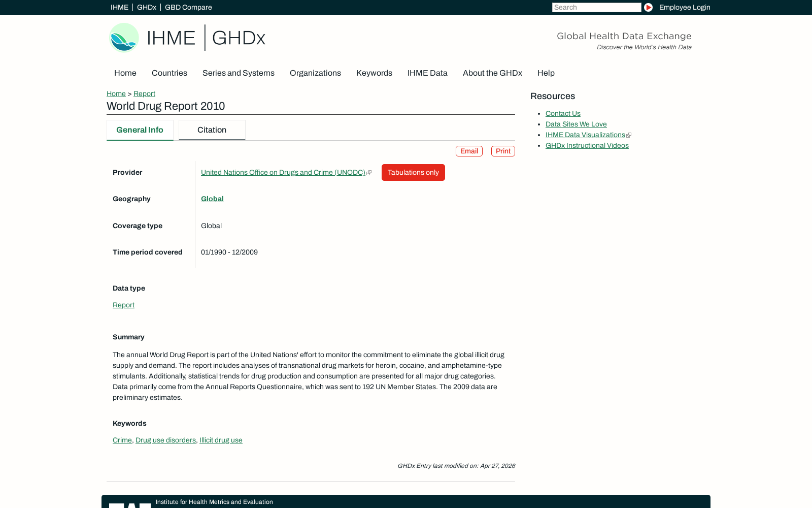The image size is (812, 508).
Task: Click the Coverage type label
Action: (x=138, y=226)
